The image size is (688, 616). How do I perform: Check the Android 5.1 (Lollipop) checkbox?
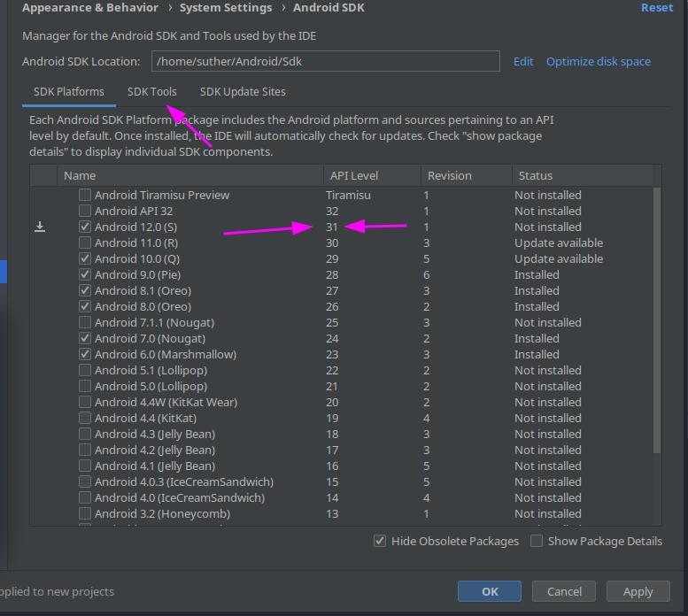(x=85, y=370)
